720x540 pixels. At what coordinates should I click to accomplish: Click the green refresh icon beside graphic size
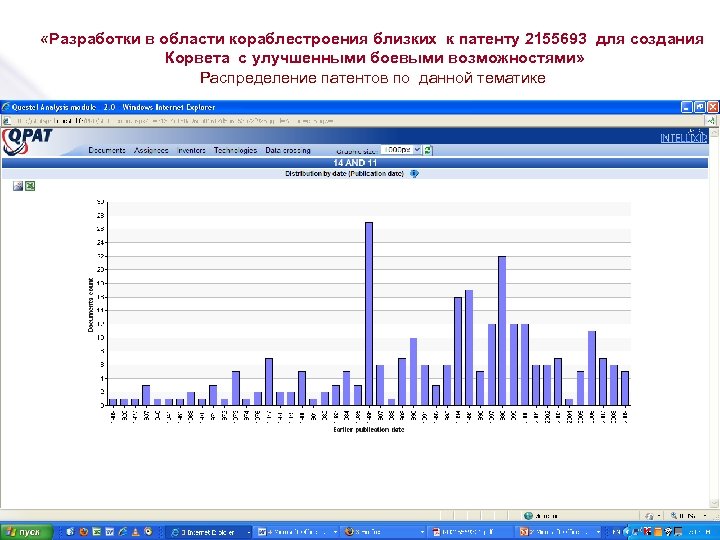point(428,150)
